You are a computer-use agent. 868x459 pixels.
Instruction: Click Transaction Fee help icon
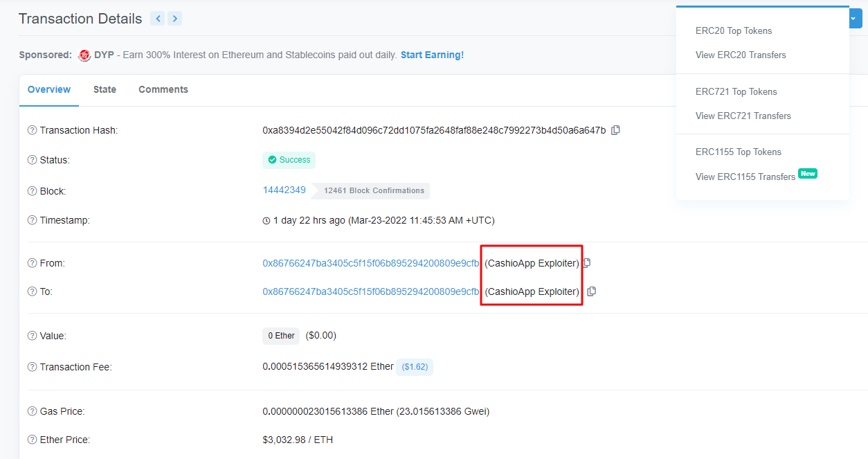(x=32, y=367)
